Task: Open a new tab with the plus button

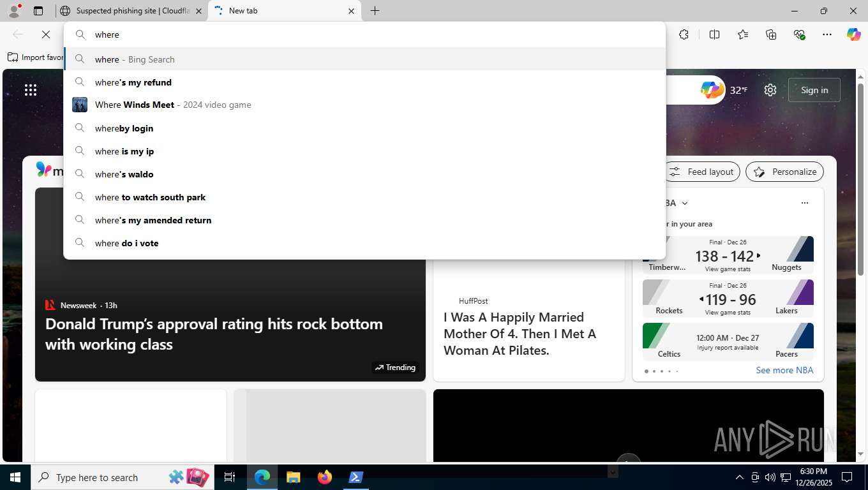Action: coord(375,11)
